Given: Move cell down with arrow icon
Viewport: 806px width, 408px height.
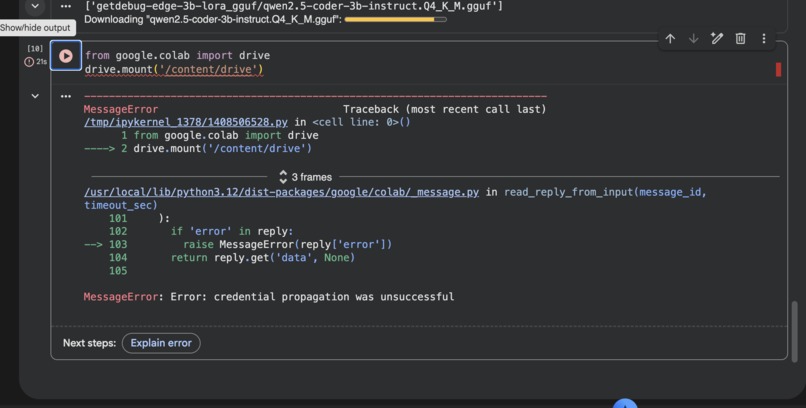Looking at the screenshot, I should click(x=693, y=39).
